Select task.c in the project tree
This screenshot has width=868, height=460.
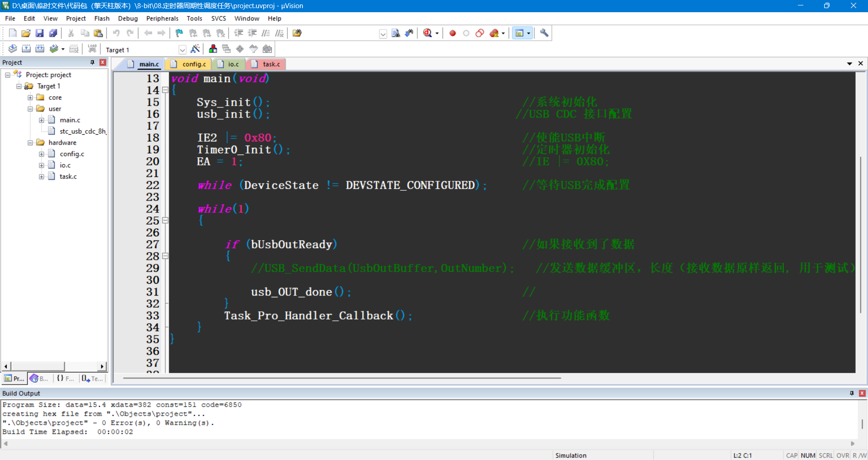[68, 177]
